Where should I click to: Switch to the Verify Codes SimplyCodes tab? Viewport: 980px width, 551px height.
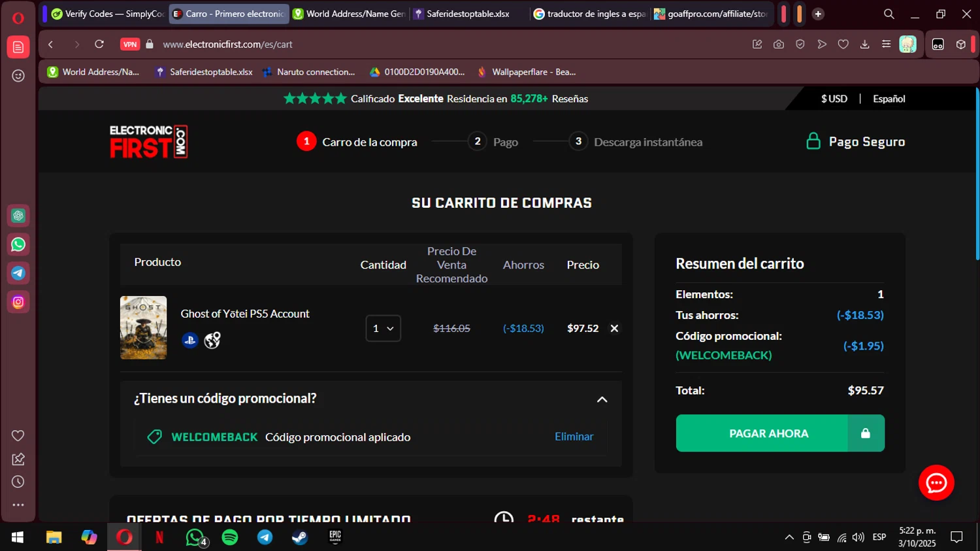click(x=107, y=14)
